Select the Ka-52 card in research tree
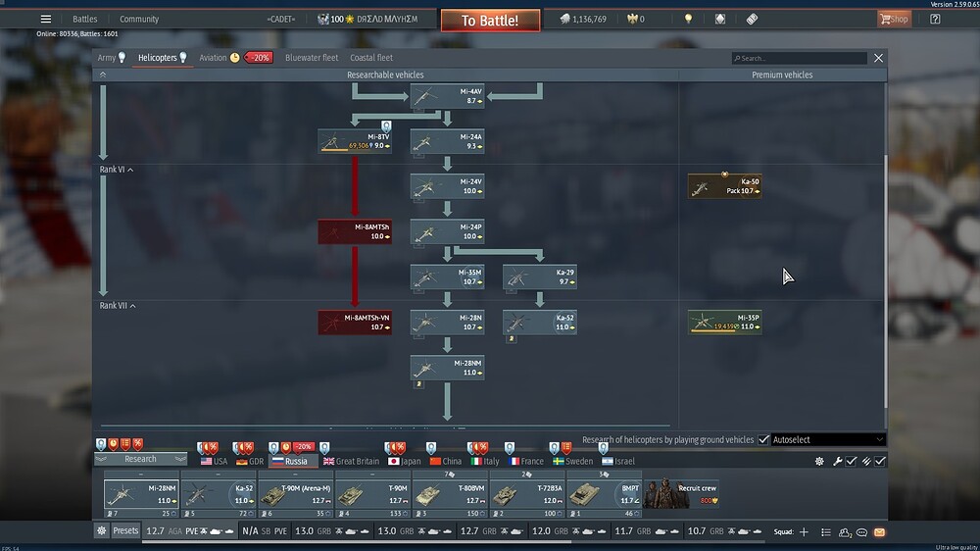The height and width of the screenshot is (551, 980). pyautogui.click(x=539, y=323)
